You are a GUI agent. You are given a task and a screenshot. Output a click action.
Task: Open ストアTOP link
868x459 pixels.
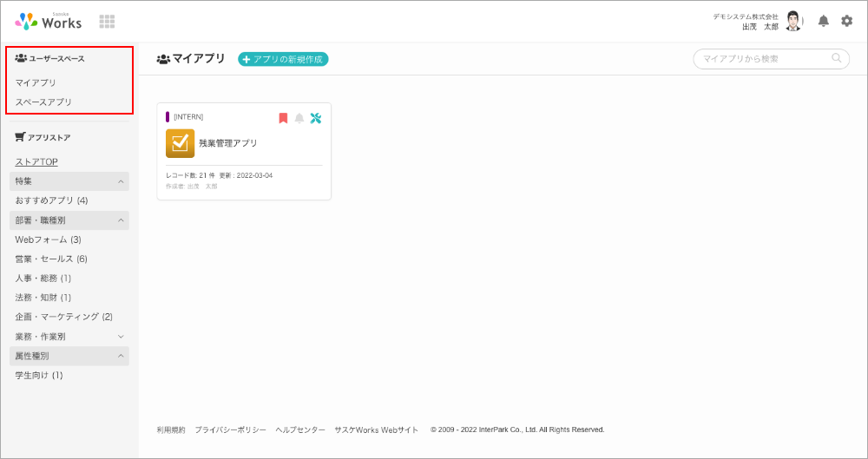[36, 161]
